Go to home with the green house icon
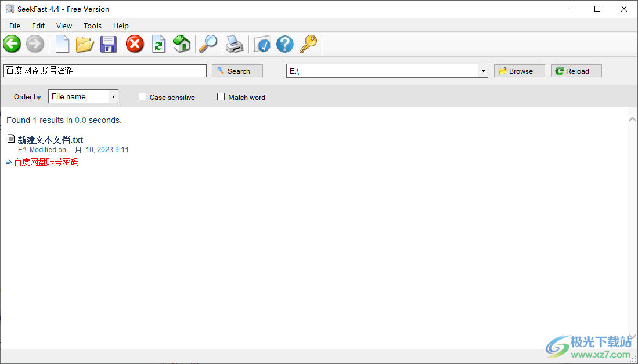The height and width of the screenshot is (364, 638). [x=182, y=44]
